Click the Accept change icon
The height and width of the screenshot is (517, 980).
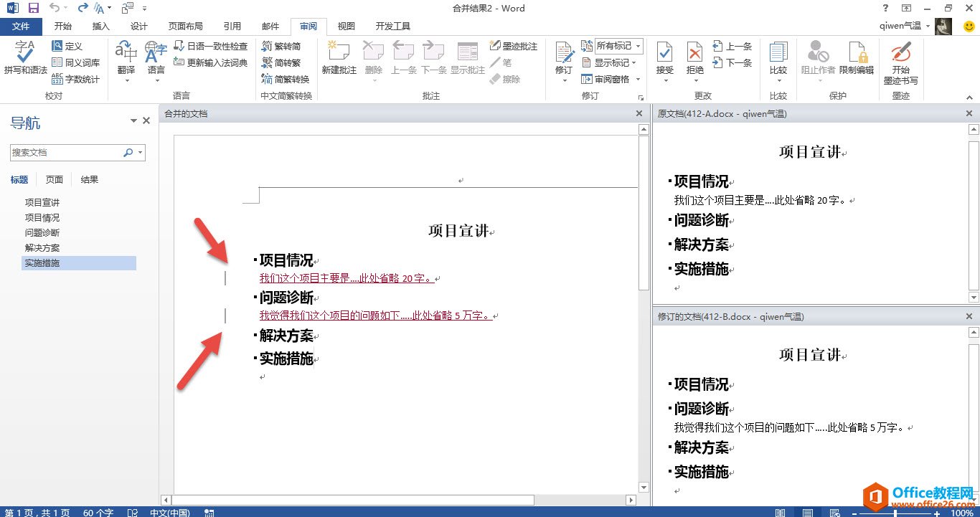tap(664, 57)
